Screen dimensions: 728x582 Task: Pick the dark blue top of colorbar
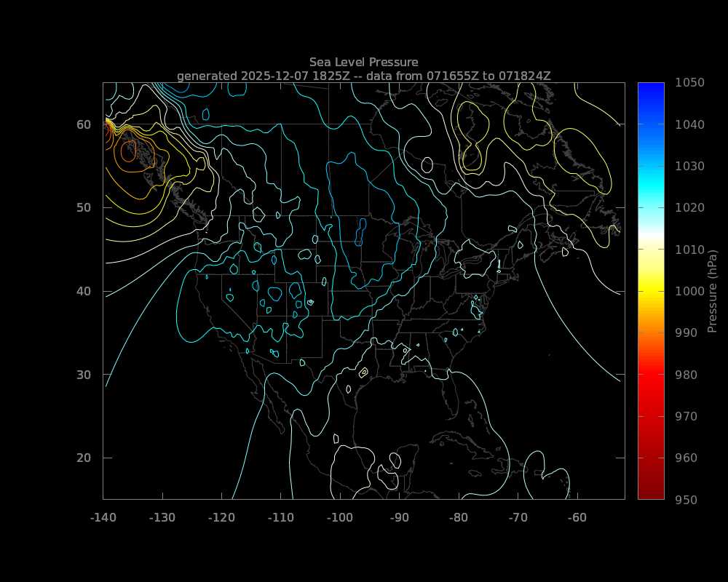tap(651, 87)
